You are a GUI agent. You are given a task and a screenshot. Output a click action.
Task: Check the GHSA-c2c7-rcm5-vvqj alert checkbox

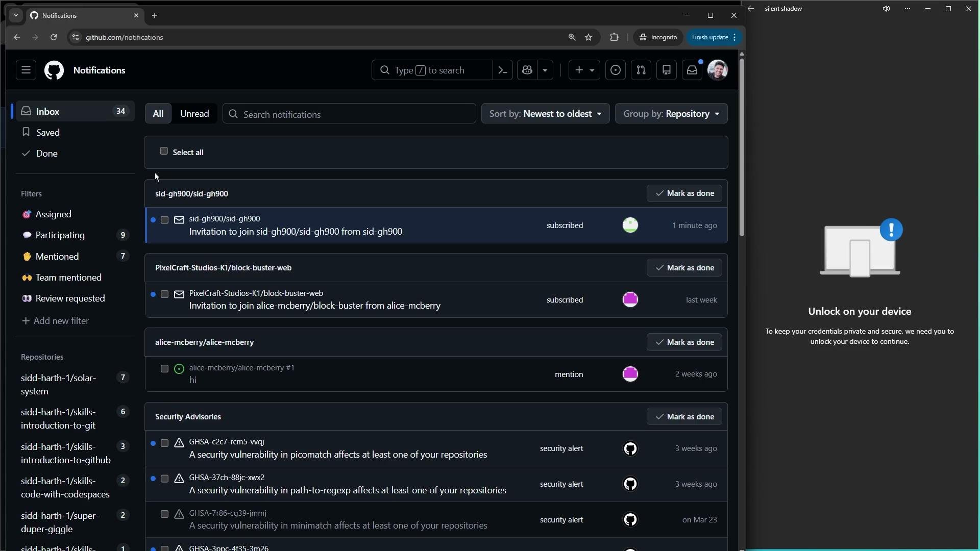coord(164,443)
